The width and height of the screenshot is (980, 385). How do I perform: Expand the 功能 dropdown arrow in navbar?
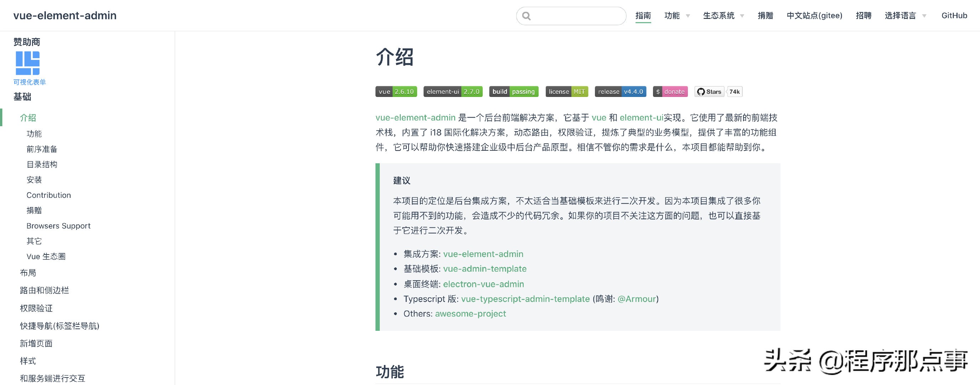click(688, 16)
